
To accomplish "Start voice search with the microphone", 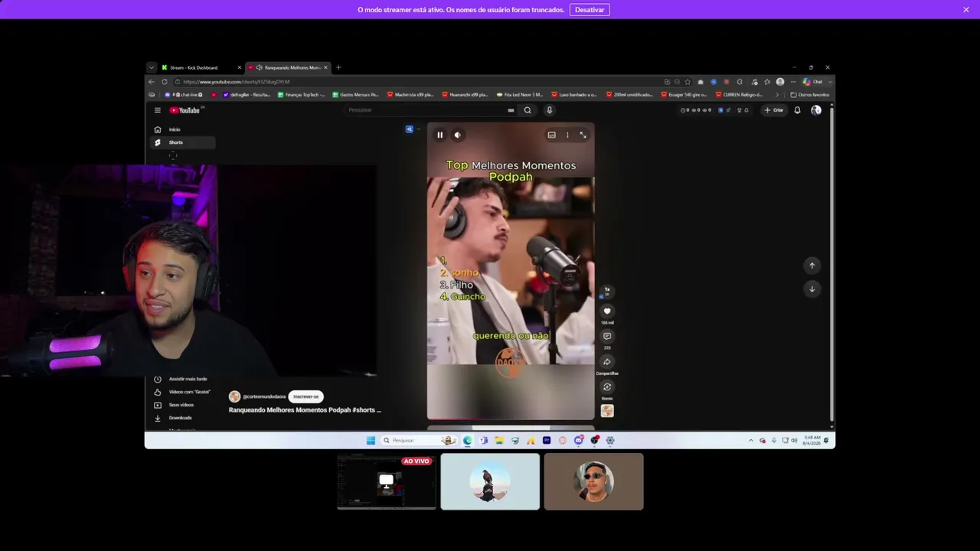I will pos(549,110).
